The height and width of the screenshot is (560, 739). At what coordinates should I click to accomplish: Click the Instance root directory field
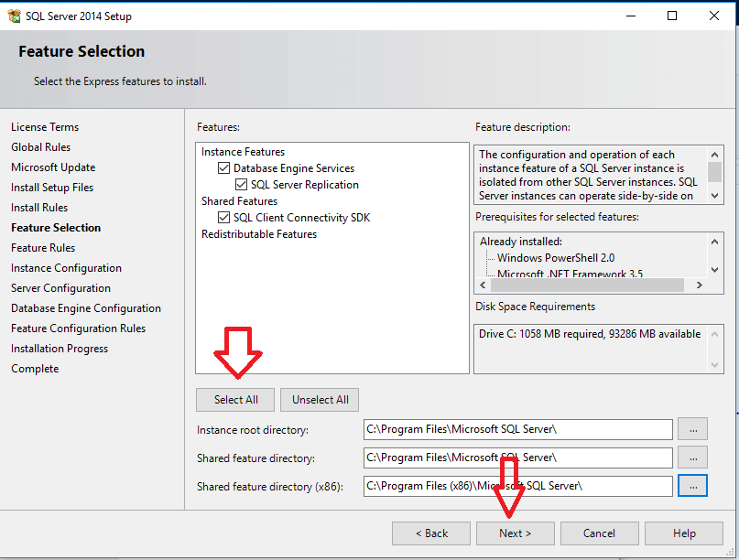518,429
